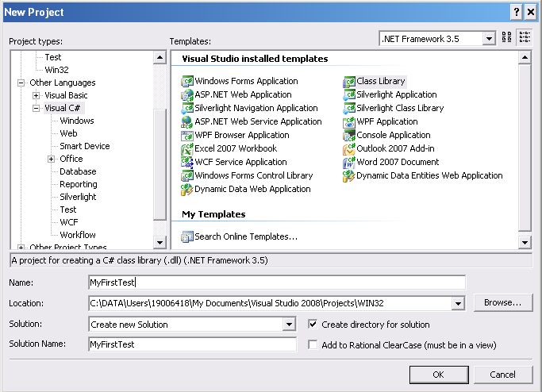Open the Search Online Templates icon
This screenshot has width=542, height=392.
[x=187, y=236]
